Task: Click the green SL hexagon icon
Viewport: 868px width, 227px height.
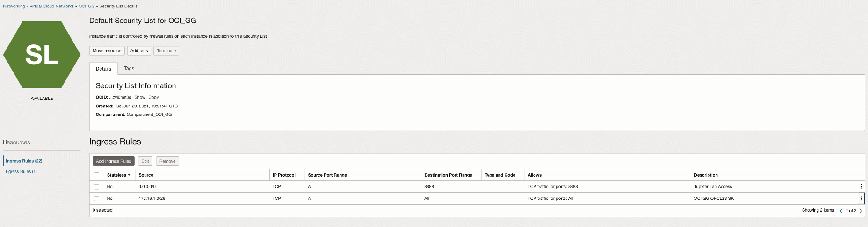Action: (42, 55)
